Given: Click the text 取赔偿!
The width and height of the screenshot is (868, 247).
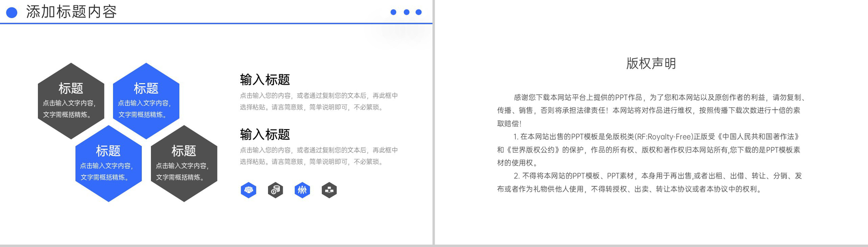Looking at the screenshot, I should point(509,124).
